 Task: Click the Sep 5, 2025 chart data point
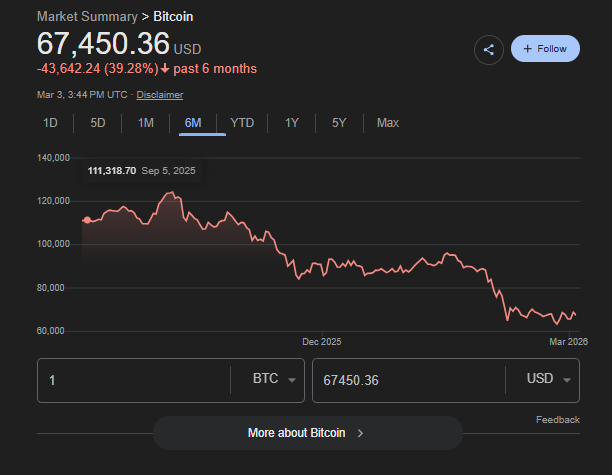tap(87, 220)
